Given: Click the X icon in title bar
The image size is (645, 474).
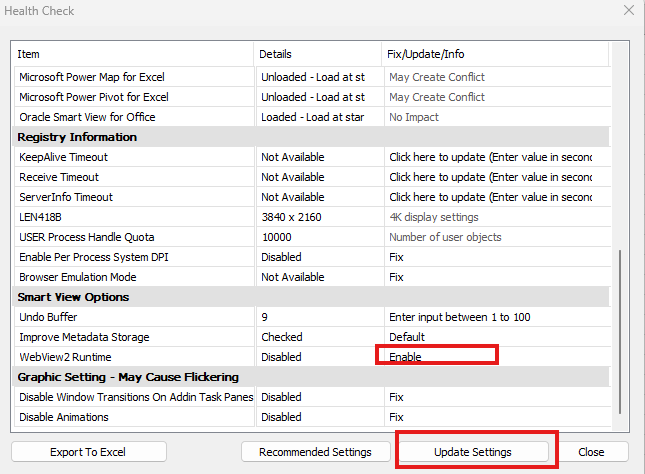Looking at the screenshot, I should 628,11.
